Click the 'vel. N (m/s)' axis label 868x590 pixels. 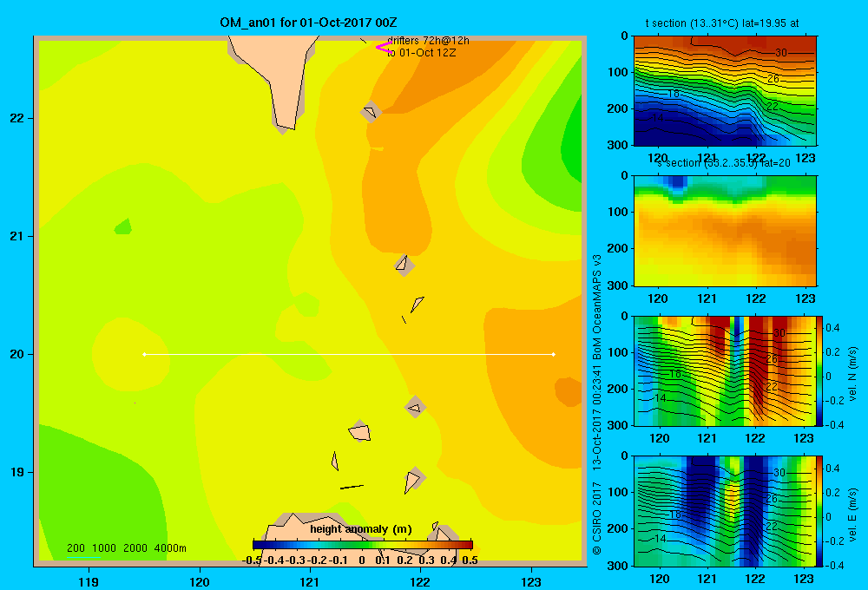[852, 374]
